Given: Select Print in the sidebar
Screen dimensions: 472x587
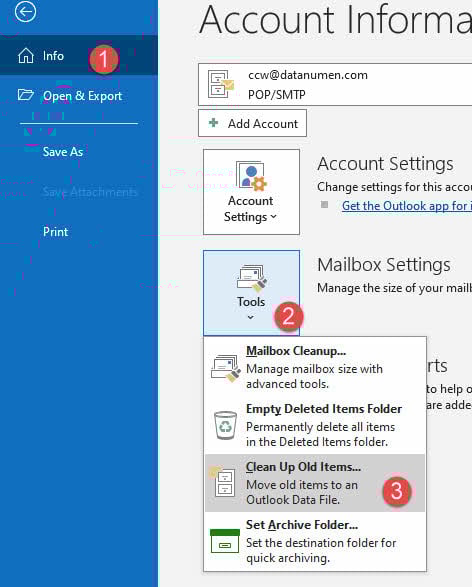Looking at the screenshot, I should coord(55,232).
